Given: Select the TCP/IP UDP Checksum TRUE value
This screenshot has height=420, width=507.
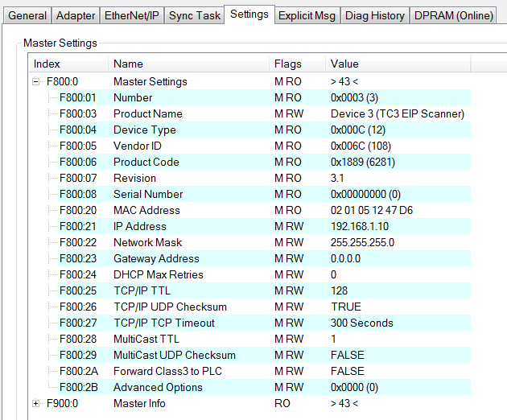Looking at the screenshot, I should [346, 307].
